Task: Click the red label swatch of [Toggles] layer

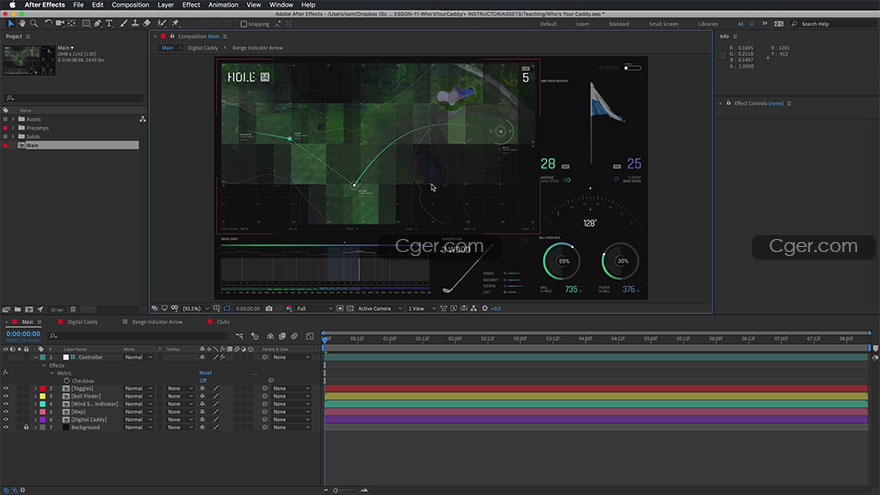Action: click(43, 388)
